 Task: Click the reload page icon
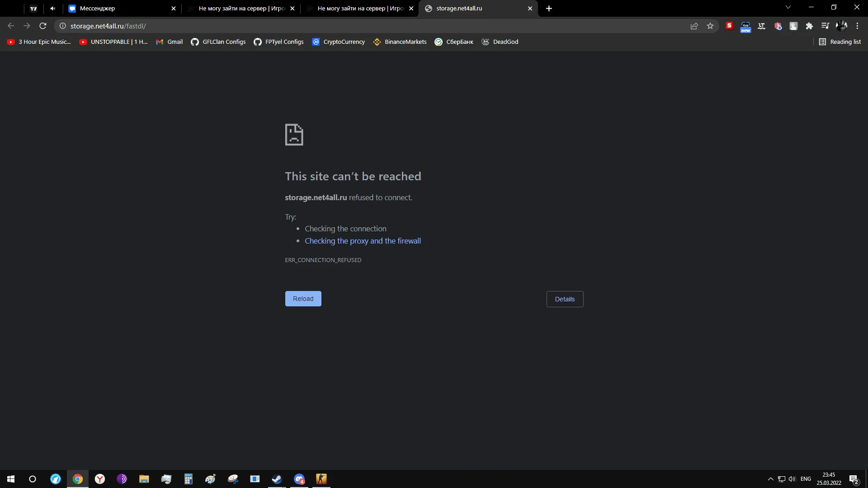coord(43,26)
